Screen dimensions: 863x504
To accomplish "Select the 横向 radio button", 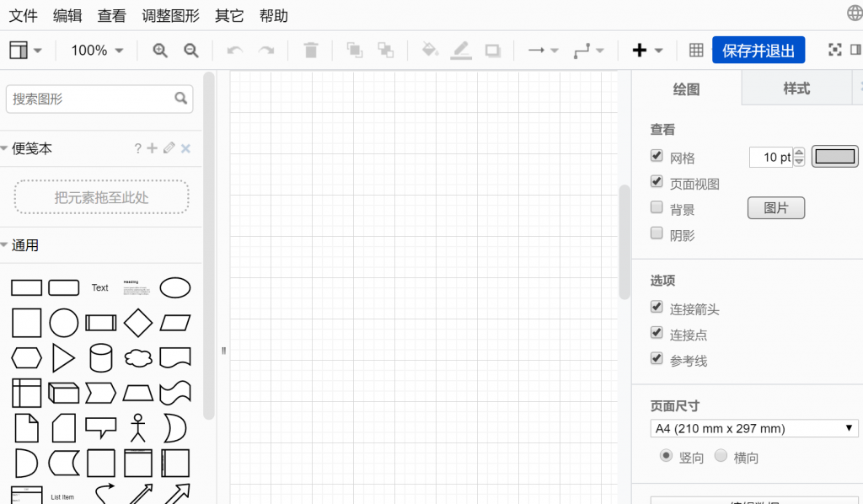I will 721,456.
